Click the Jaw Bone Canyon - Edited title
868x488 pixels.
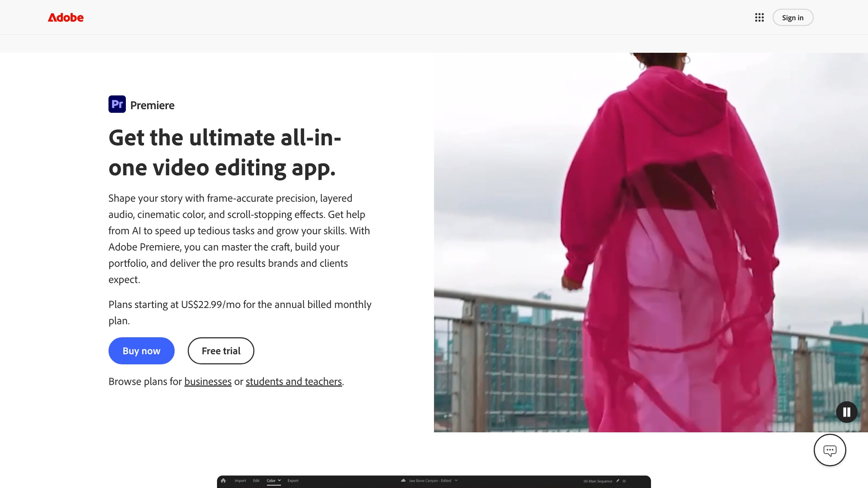[430, 481]
